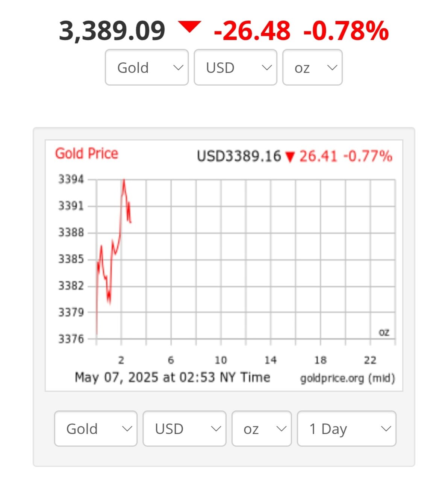Click the goldprice.org (mid) source label
Screen dimensions: 448x481
(x=347, y=378)
